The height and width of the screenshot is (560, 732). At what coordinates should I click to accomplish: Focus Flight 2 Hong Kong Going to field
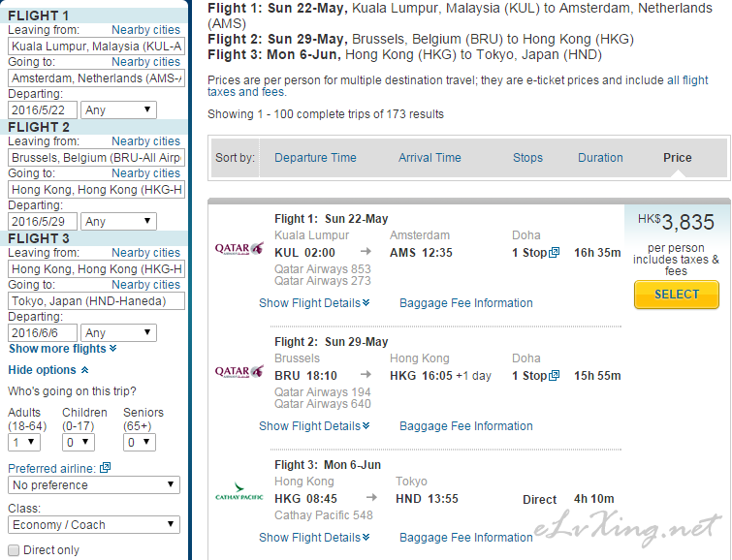coord(97,190)
